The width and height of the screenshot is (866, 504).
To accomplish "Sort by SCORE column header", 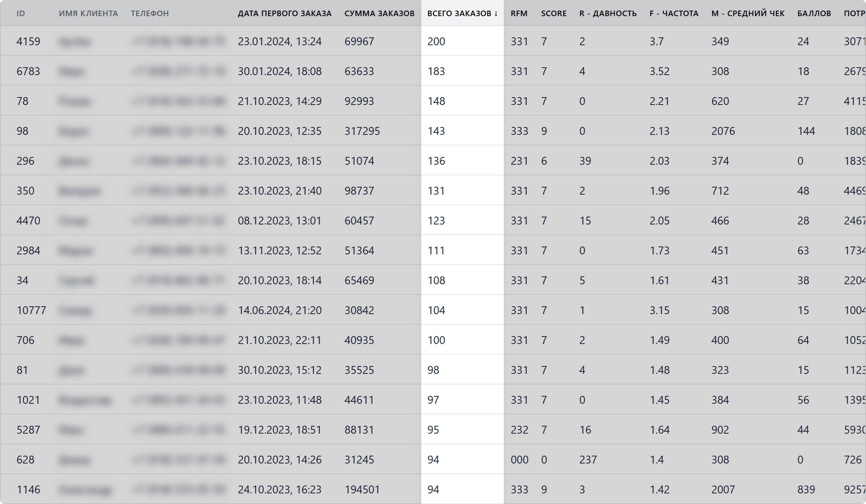I will click(554, 13).
